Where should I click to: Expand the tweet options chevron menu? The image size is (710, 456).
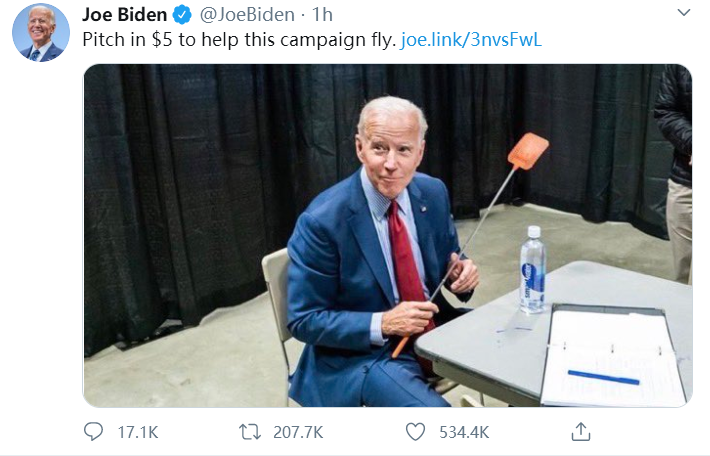tap(684, 14)
